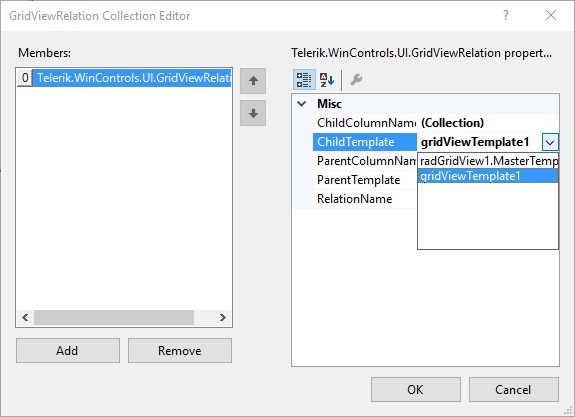Close the GridViewRelation Collection Editor

pyautogui.click(x=551, y=15)
